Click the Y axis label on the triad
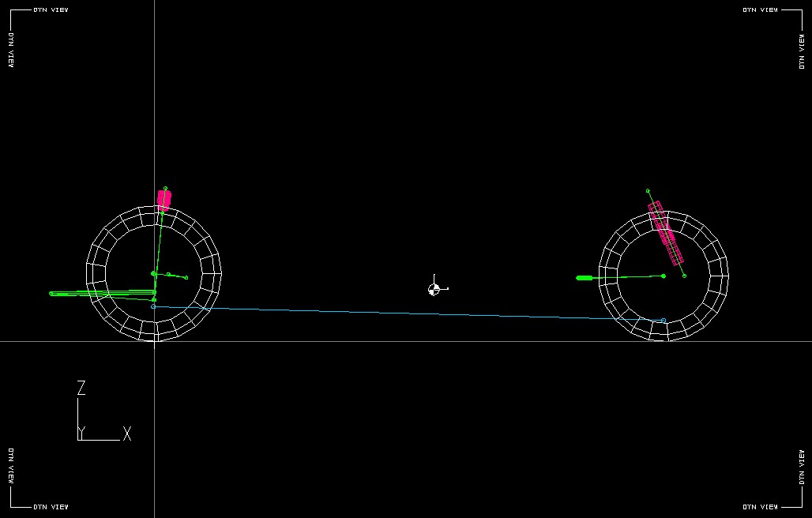The image size is (812, 518). pyautogui.click(x=81, y=432)
